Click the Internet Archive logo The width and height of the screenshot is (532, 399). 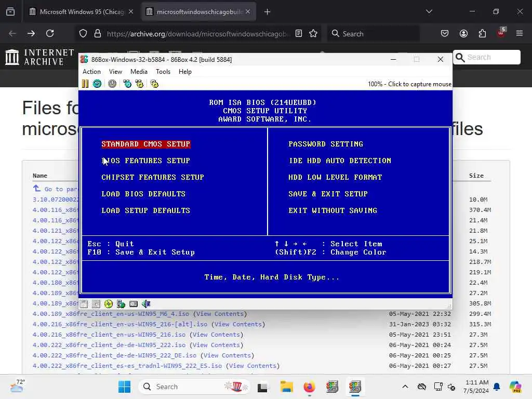point(39,57)
